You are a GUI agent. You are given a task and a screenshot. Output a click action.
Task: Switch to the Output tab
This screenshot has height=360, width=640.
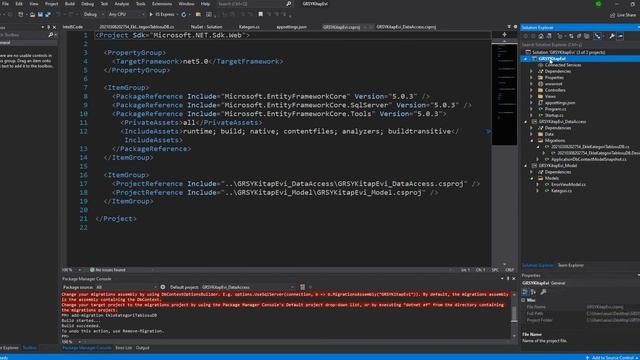coord(142,348)
